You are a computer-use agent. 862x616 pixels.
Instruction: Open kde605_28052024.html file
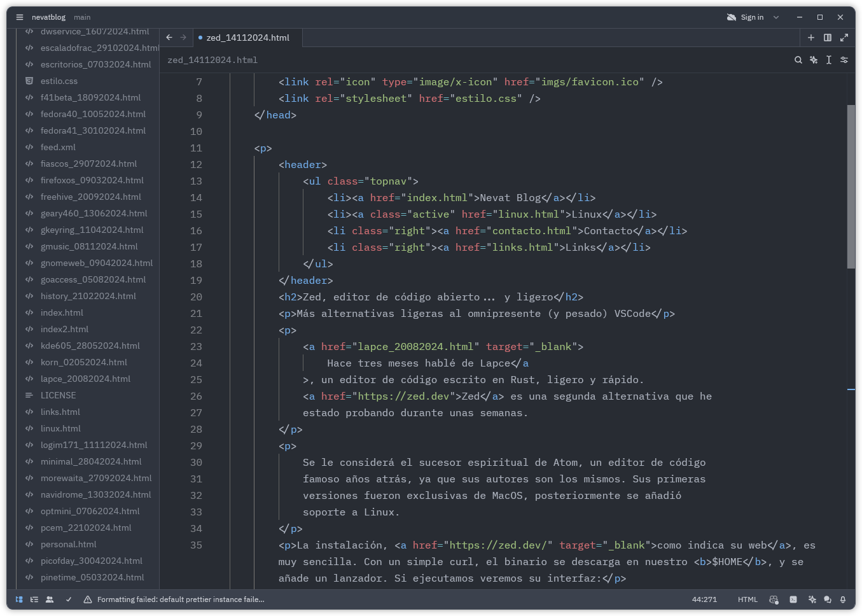[x=90, y=346]
